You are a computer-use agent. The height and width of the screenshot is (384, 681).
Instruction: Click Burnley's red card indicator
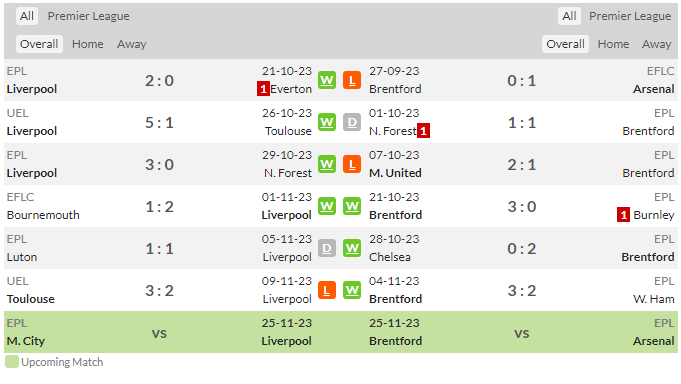pyautogui.click(x=623, y=215)
